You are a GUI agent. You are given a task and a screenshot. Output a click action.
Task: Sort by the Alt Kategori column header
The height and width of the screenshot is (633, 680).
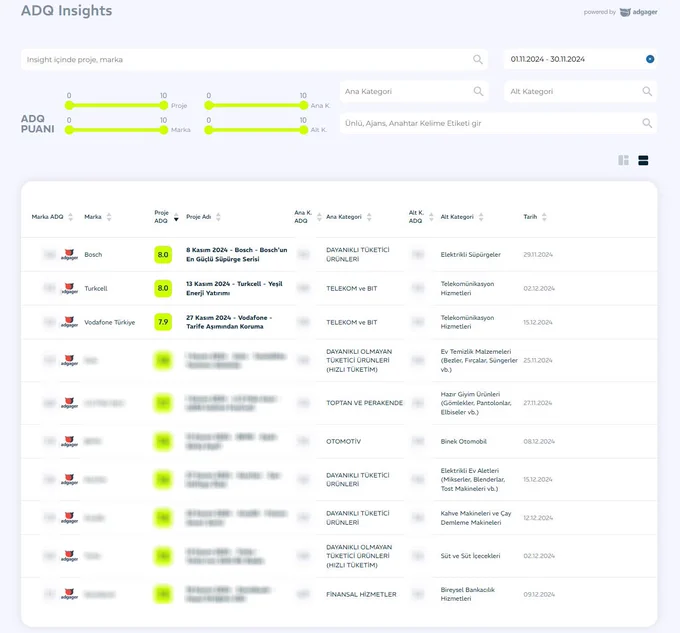point(481,217)
